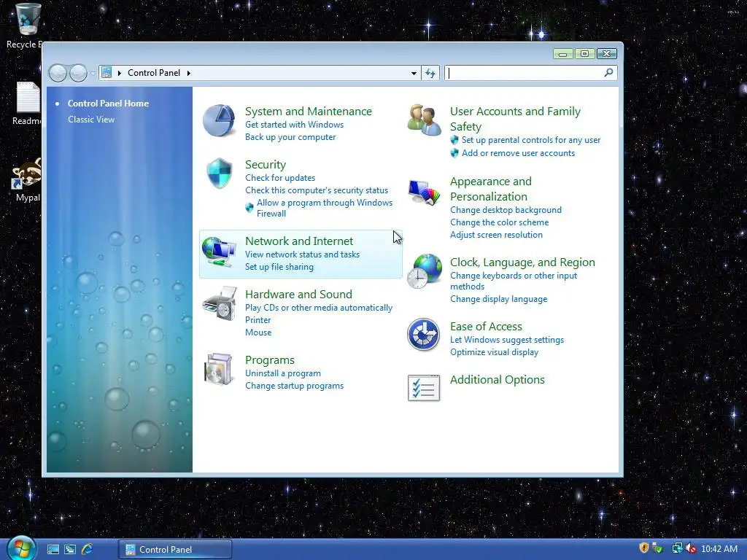
Task: Click the Mouse link
Action: point(258,332)
